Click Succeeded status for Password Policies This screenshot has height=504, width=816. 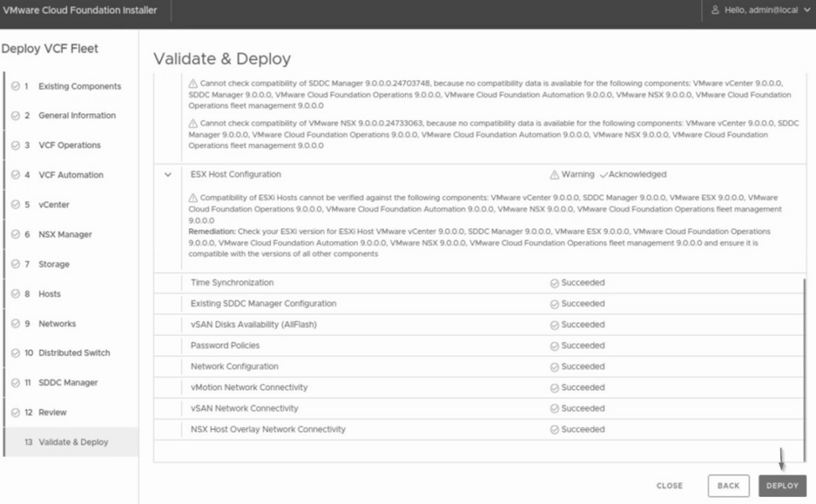coord(583,346)
